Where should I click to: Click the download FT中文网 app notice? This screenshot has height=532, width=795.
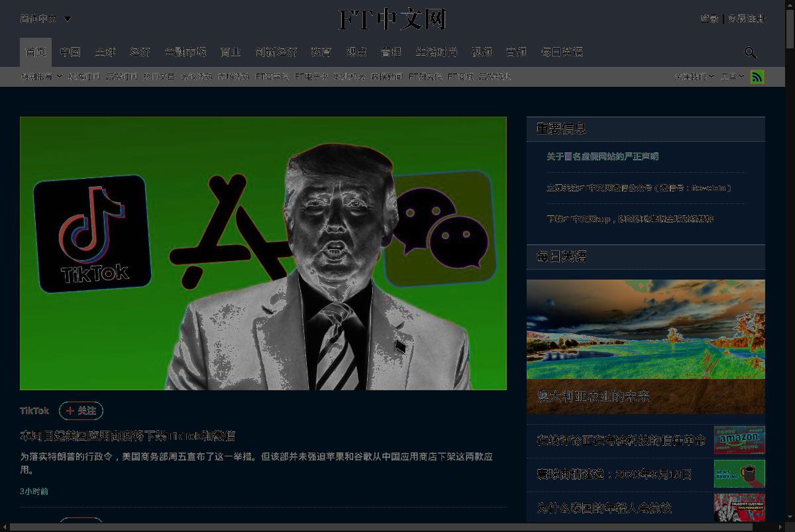coord(630,219)
